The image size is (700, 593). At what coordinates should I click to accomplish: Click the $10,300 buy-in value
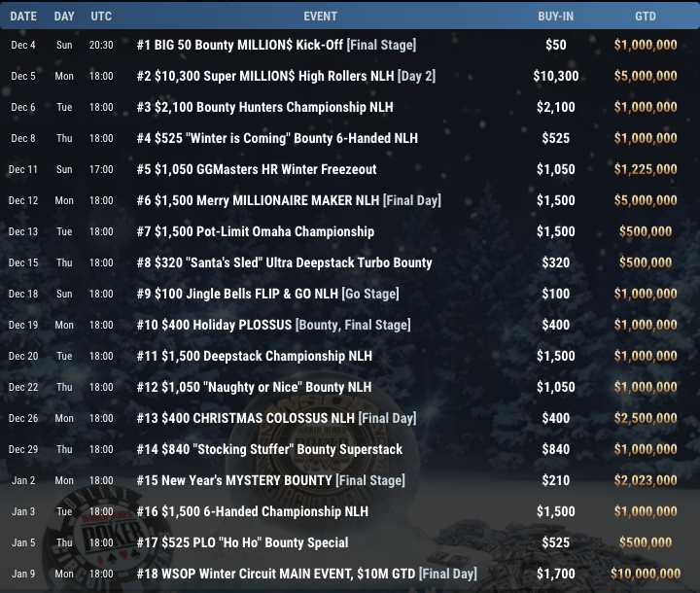tap(556, 76)
